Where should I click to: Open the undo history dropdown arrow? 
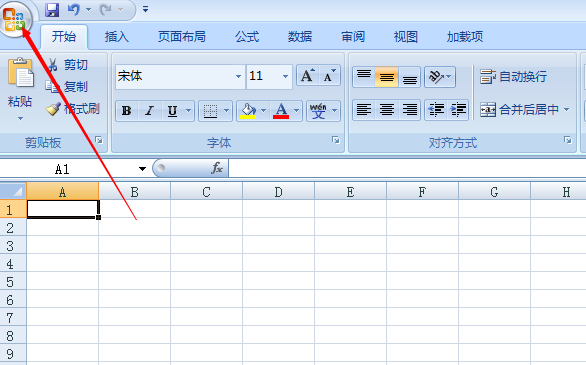click(89, 10)
